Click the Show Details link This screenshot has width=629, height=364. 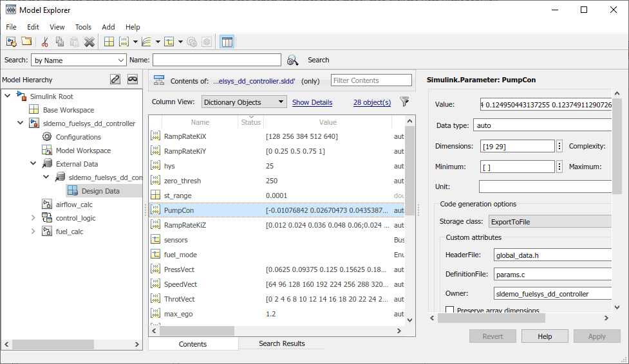click(x=312, y=102)
